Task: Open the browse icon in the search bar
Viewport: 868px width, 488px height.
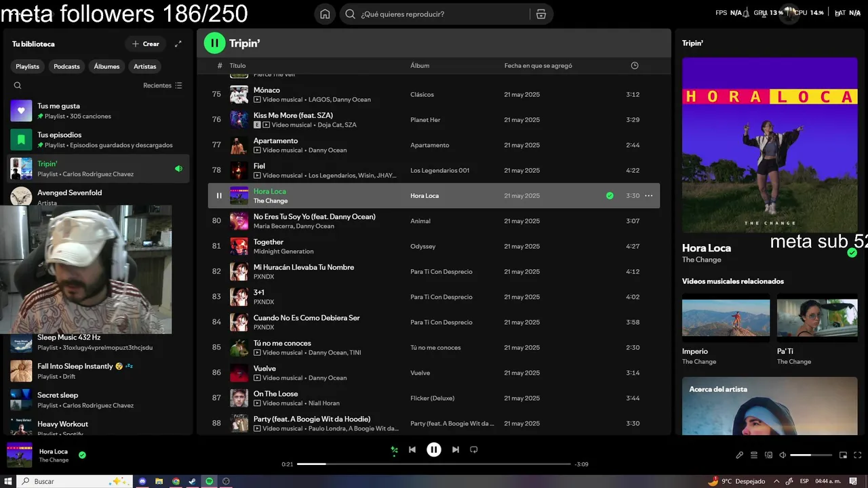Action: click(x=540, y=14)
